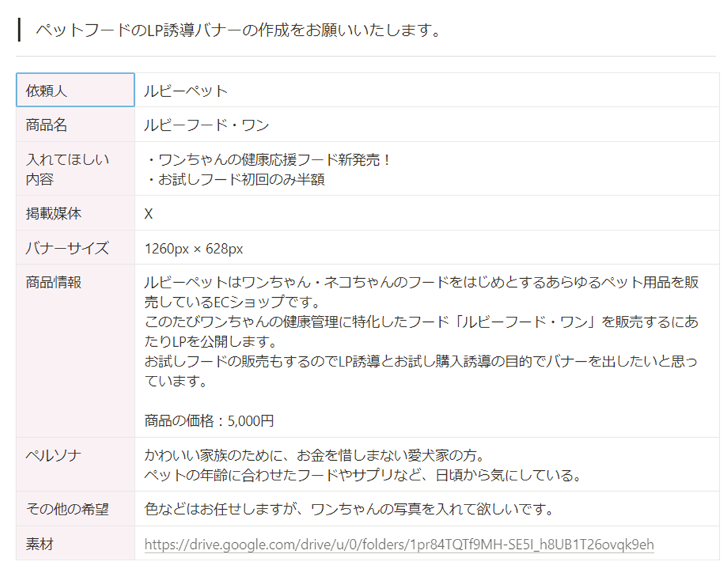Viewport: 728px width, 584px height.
Task: Click the お試しフード初回のみ半額 line
Action: (236, 180)
